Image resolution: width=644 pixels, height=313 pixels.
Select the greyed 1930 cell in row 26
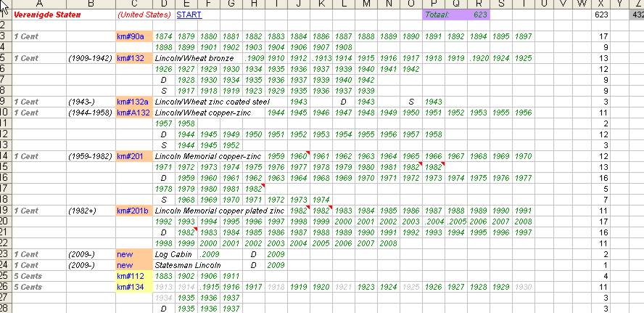click(524, 287)
